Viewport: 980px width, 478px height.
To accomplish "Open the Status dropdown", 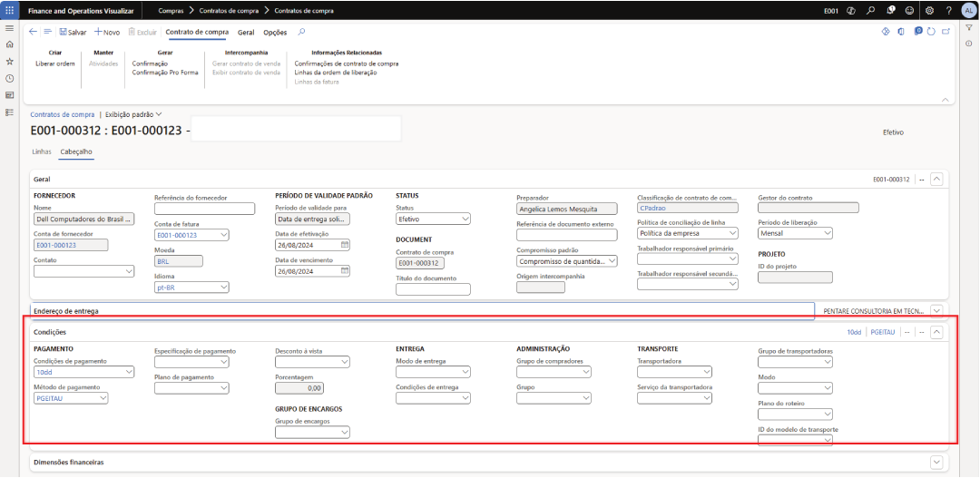I will (x=465, y=219).
